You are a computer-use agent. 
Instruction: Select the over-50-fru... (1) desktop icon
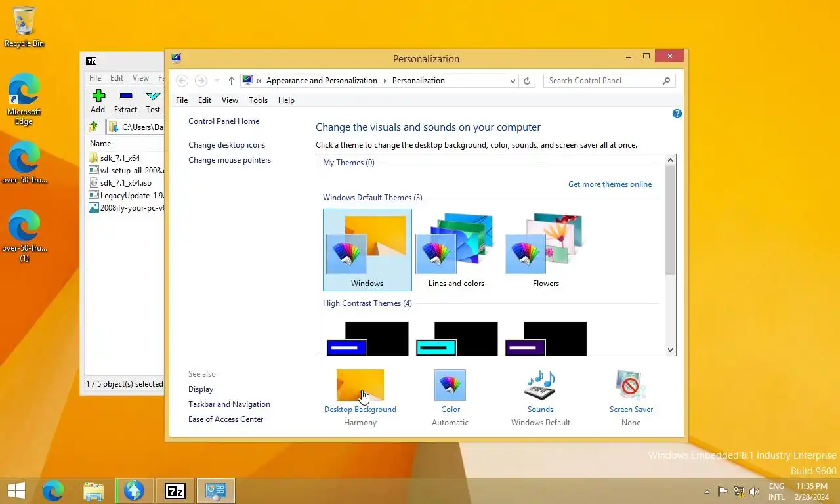click(x=24, y=235)
